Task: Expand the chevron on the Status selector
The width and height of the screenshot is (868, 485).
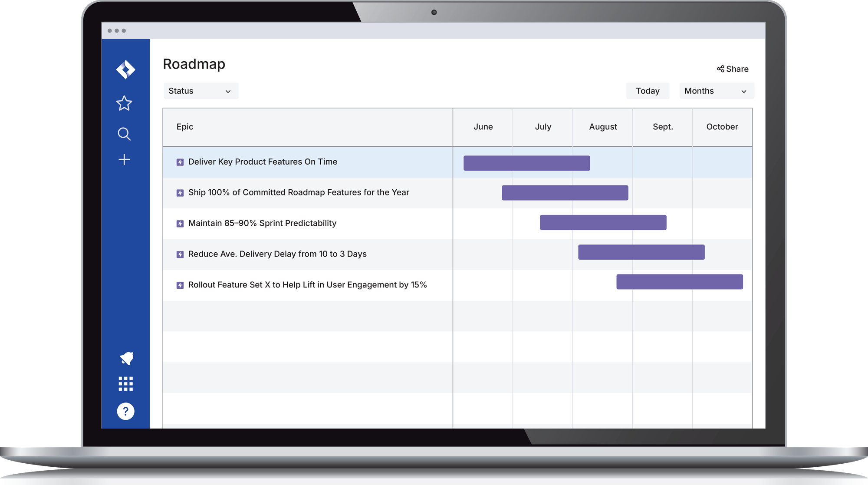Action: (229, 91)
